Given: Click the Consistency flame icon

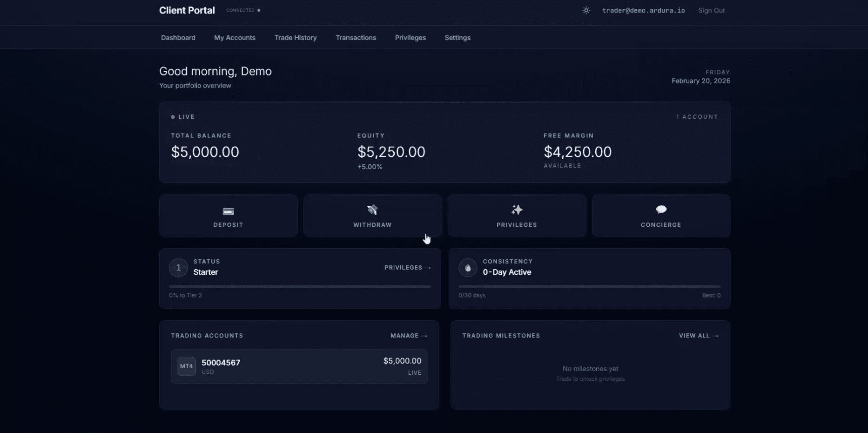Looking at the screenshot, I should point(468,268).
